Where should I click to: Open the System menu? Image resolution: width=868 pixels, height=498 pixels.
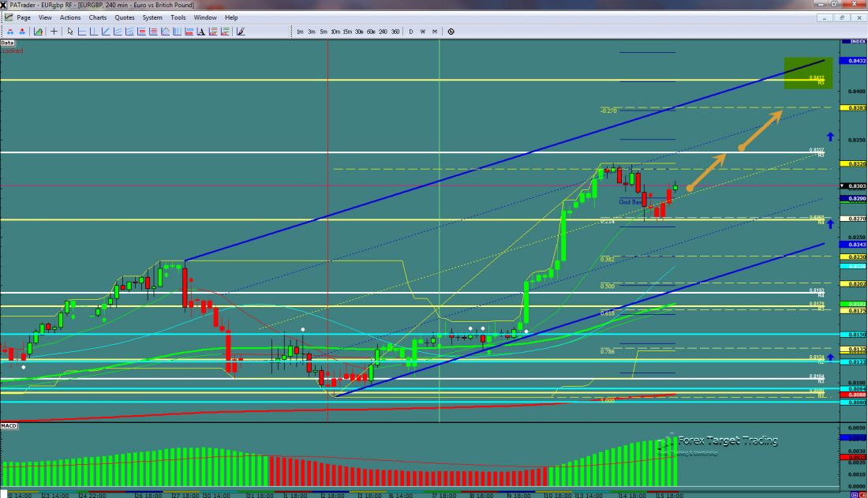coord(152,17)
